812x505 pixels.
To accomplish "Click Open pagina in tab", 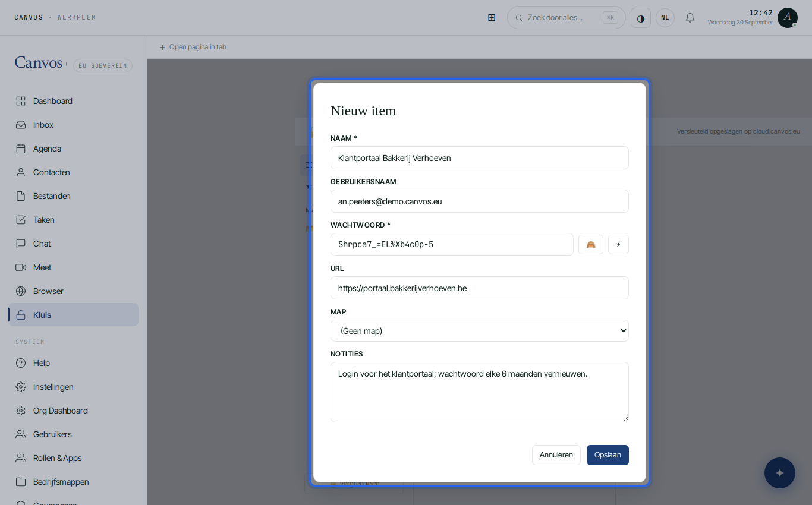I will (193, 47).
